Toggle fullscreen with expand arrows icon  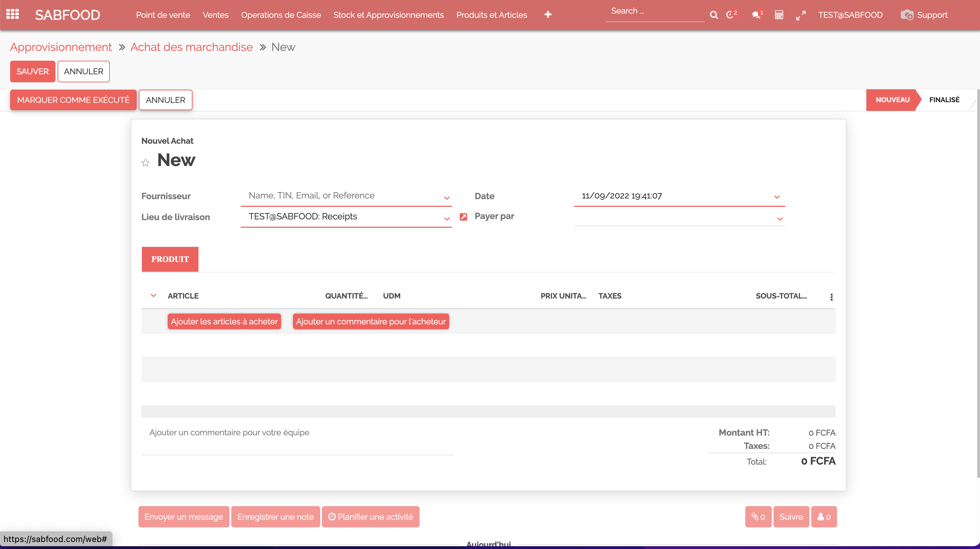[801, 15]
